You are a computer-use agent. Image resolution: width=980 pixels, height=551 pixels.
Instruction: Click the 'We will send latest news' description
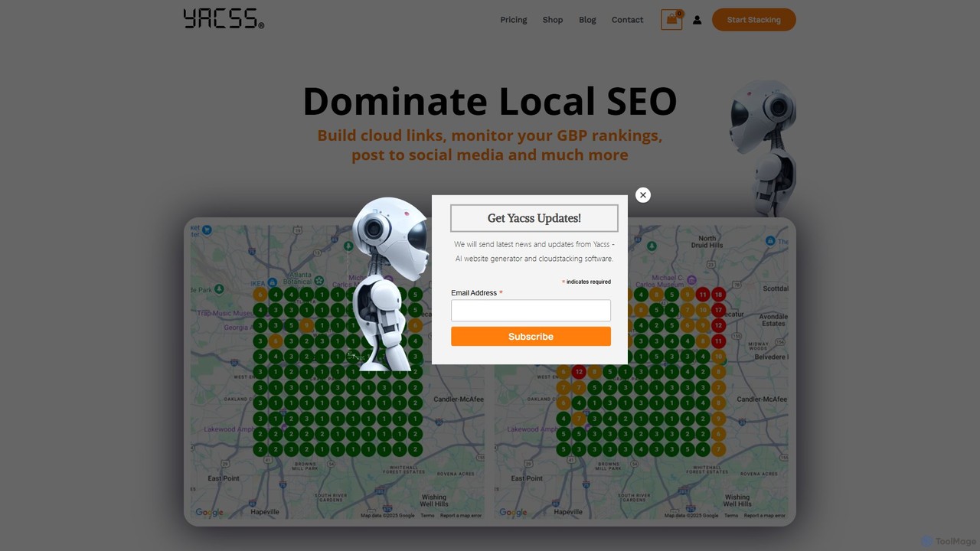point(534,251)
